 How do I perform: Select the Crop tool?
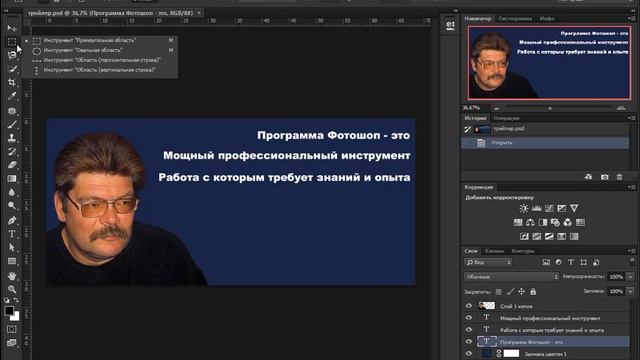click(12, 82)
